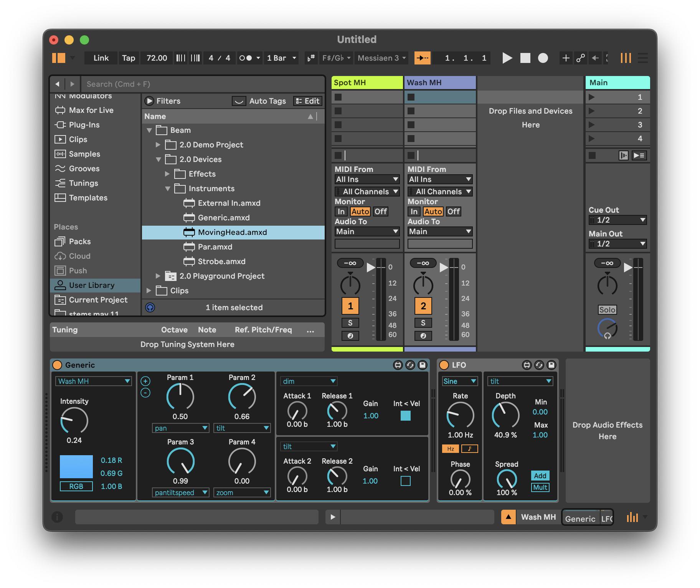Viewport: 700px width, 588px height.
Task: Save the LFO device preset
Action: tap(551, 365)
